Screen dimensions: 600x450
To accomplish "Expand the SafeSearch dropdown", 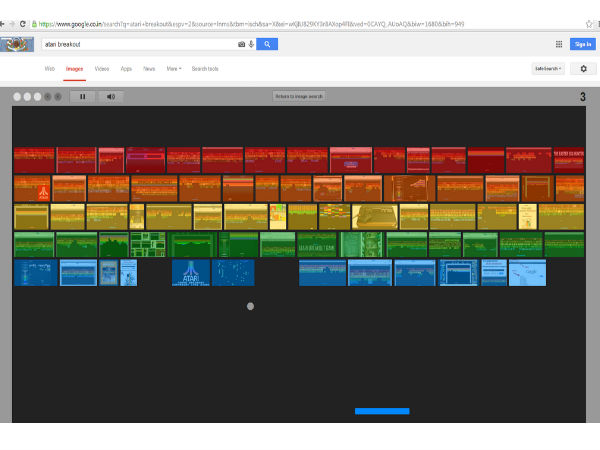I will point(548,69).
